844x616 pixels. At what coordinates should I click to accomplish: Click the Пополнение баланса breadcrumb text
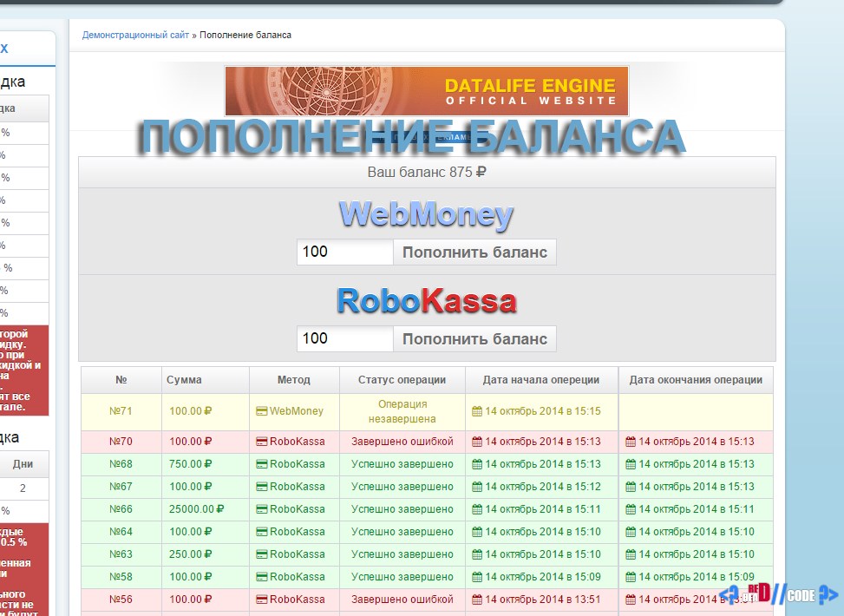point(245,35)
